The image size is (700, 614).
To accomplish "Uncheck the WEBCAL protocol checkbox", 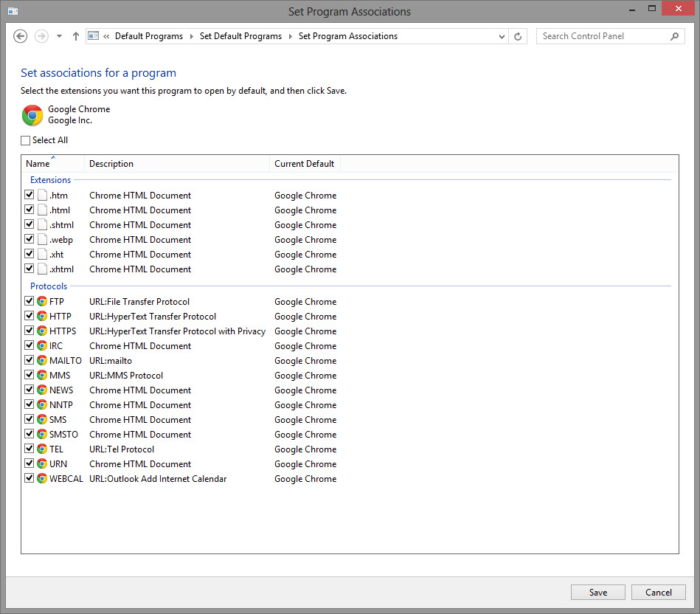I will pyautogui.click(x=30, y=478).
